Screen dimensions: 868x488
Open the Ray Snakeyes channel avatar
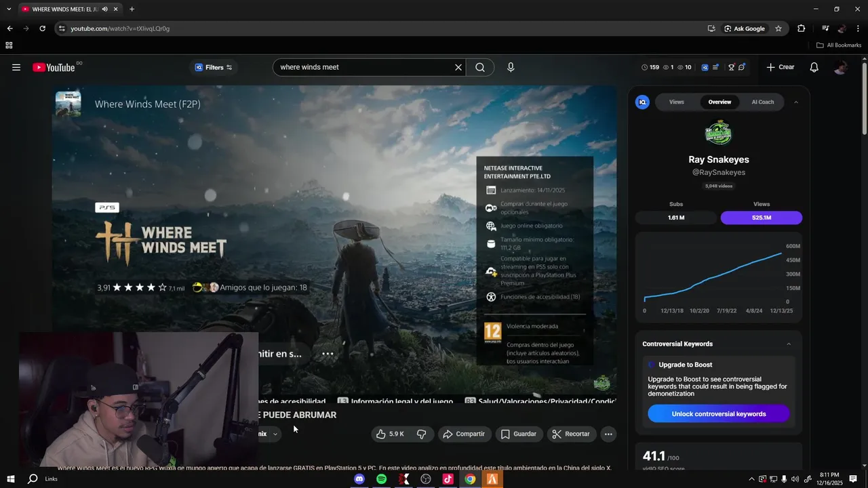[x=719, y=133]
